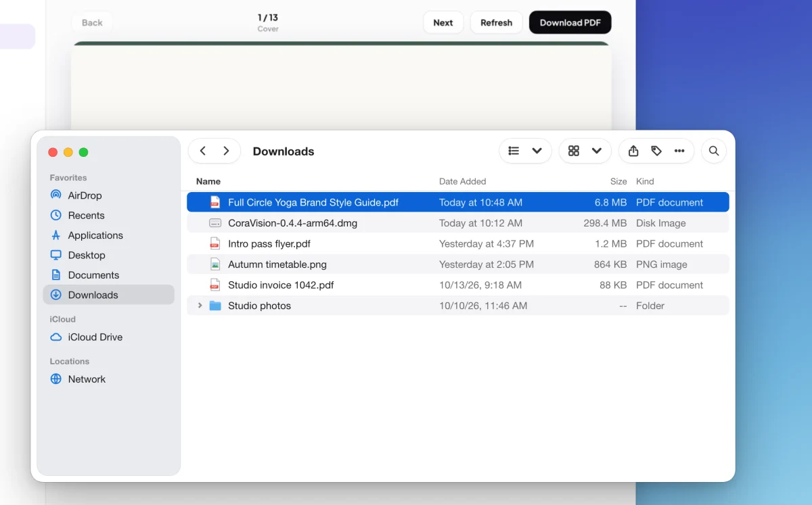812x505 pixels.
Task: Select the Studio photos folder name
Action: [x=259, y=306]
